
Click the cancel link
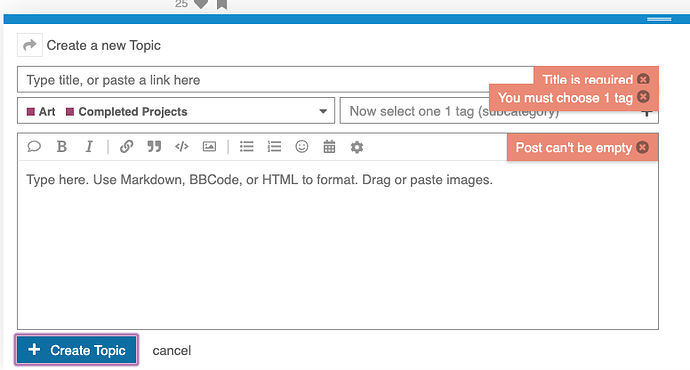click(172, 351)
